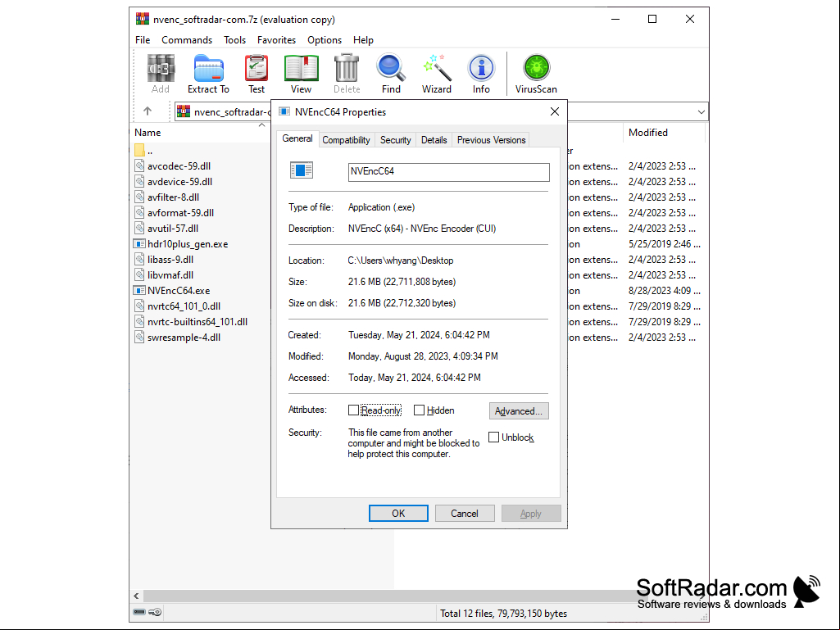The width and height of the screenshot is (840, 630).
Task: Click the archive icon in address bar
Action: point(184,111)
